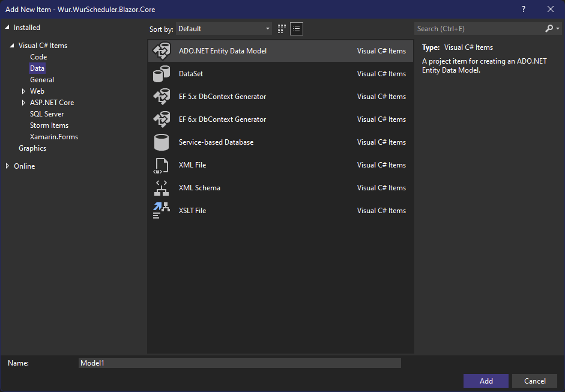
Task: Click the Add button
Action: tap(486, 381)
